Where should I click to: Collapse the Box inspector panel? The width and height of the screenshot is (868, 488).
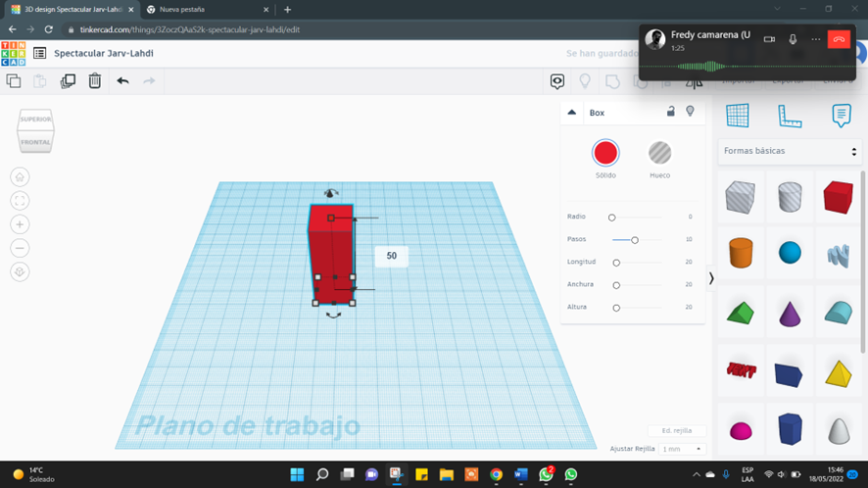click(572, 113)
